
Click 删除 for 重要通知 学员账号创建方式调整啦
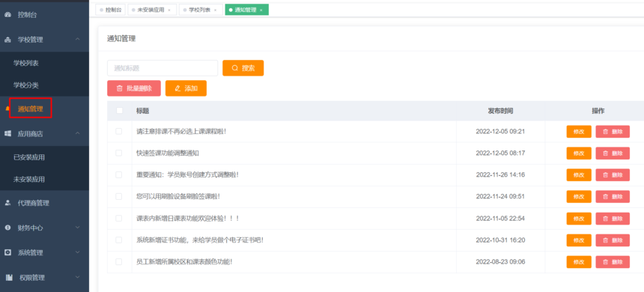coord(613,175)
